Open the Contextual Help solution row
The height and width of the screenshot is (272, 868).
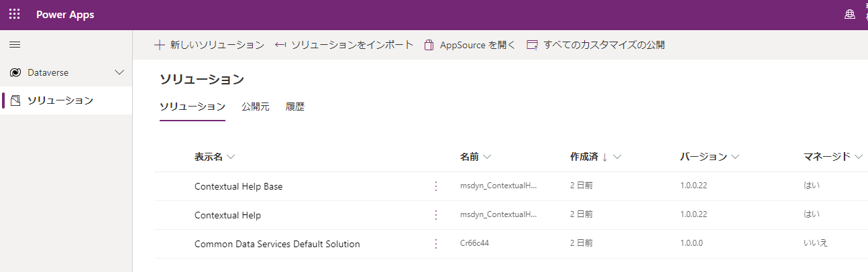[x=227, y=216]
